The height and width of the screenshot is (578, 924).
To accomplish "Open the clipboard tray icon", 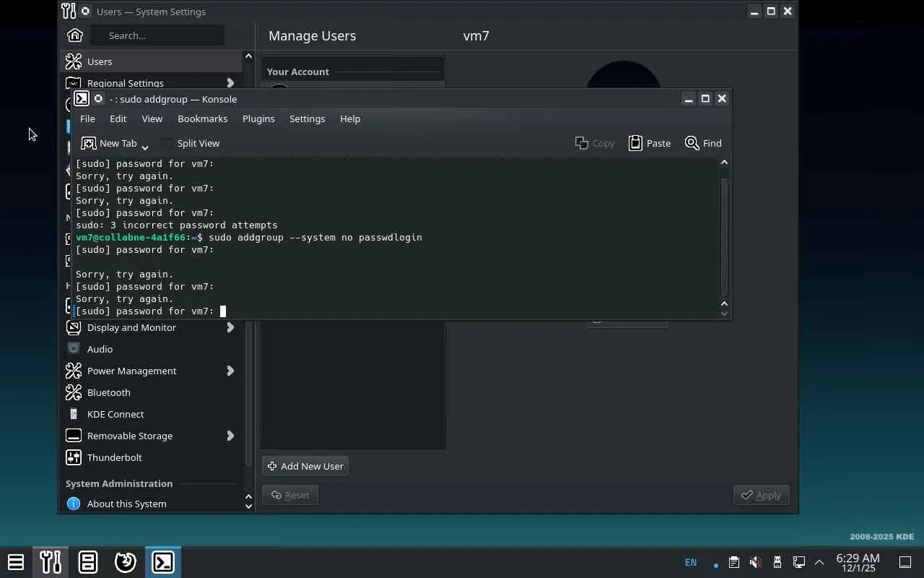I will coord(734,562).
